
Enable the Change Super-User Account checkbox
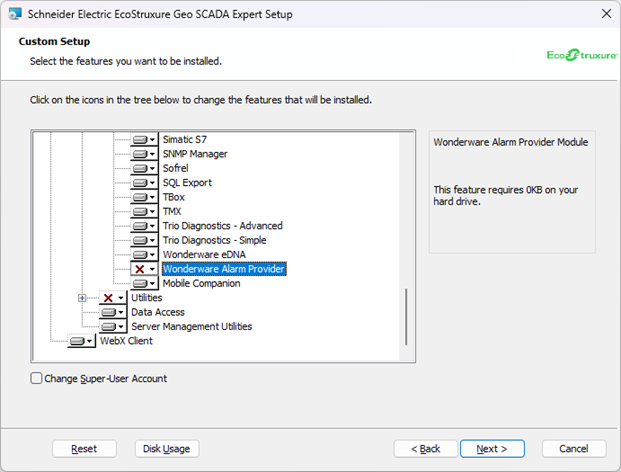37,379
